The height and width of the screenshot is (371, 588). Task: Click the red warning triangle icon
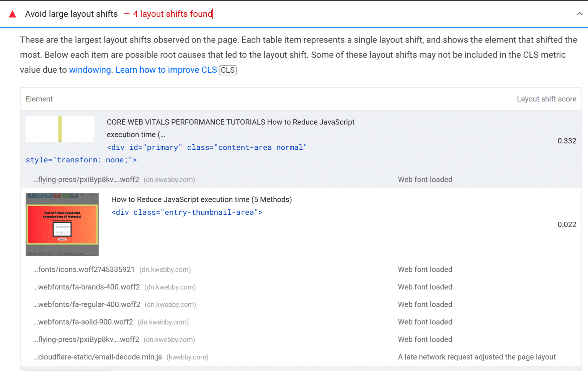12,14
